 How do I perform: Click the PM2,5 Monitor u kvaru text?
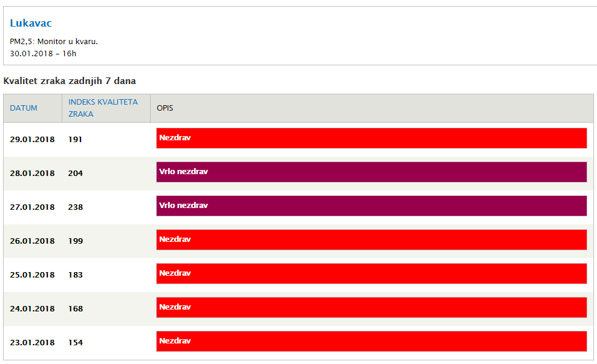(x=54, y=42)
